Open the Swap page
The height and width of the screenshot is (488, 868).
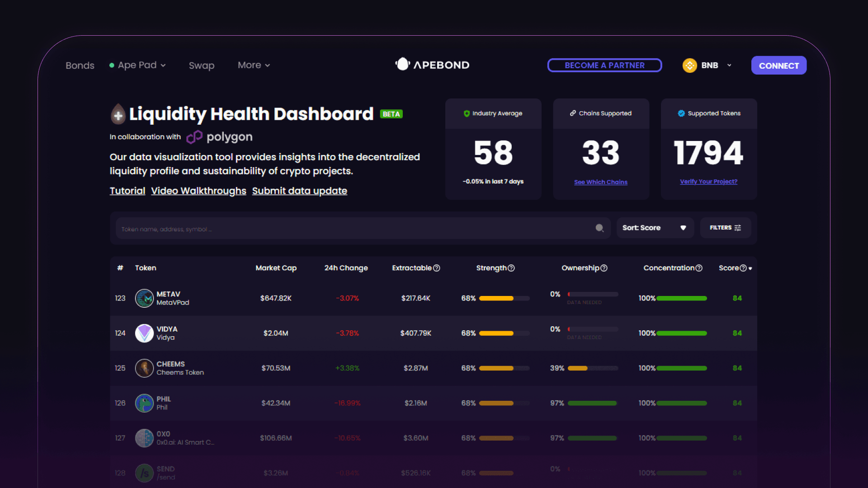[202, 66]
